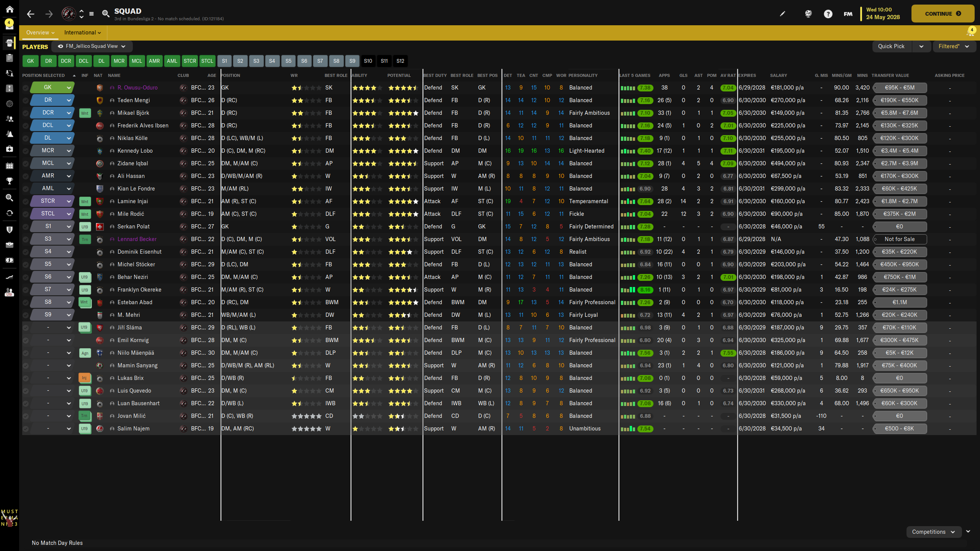Screen dimensions: 980x551
Task: Open the Medical Centre sidebar icon
Action: pyautogui.click(x=10, y=149)
